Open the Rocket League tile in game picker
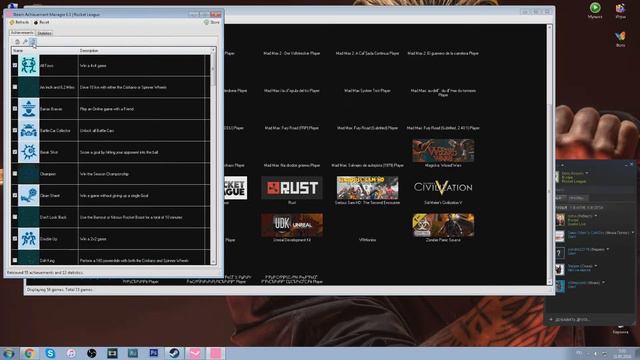The width and height of the screenshot is (640, 360). [x=236, y=188]
